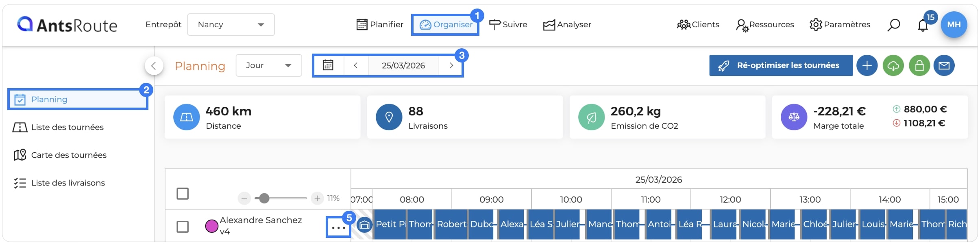Click Ré-optimiser les tournées button
Viewport: 980px width, 244px height.
(x=781, y=65)
